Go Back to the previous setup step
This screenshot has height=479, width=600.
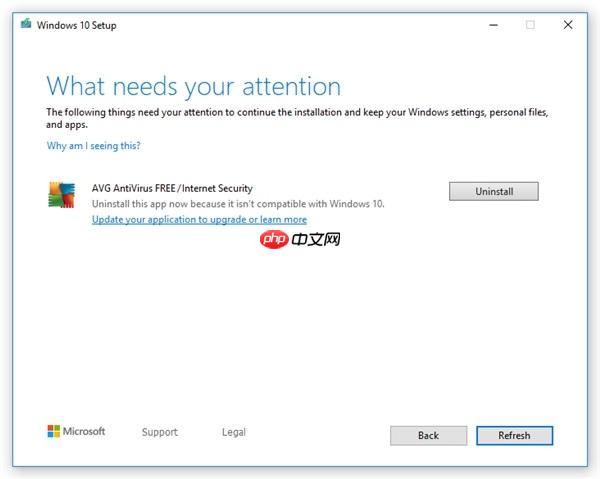tap(429, 435)
